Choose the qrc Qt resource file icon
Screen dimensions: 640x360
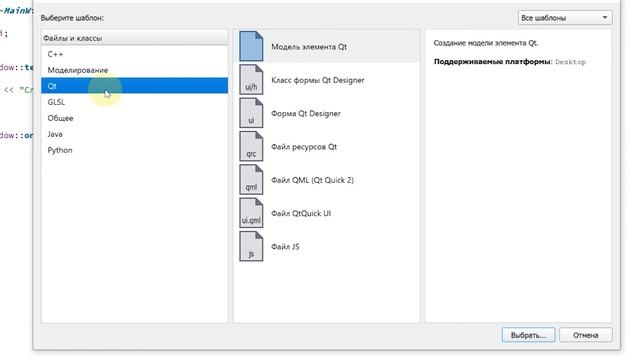click(251, 147)
